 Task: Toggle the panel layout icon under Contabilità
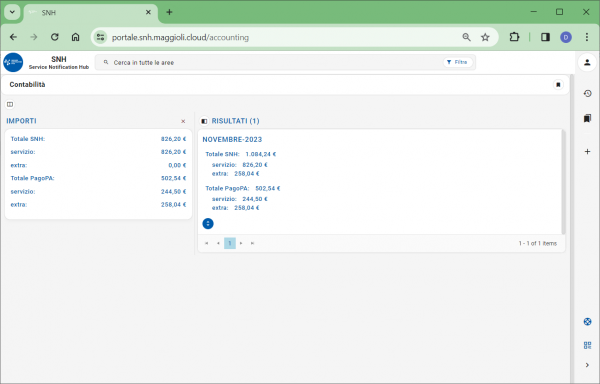pyautogui.click(x=10, y=104)
